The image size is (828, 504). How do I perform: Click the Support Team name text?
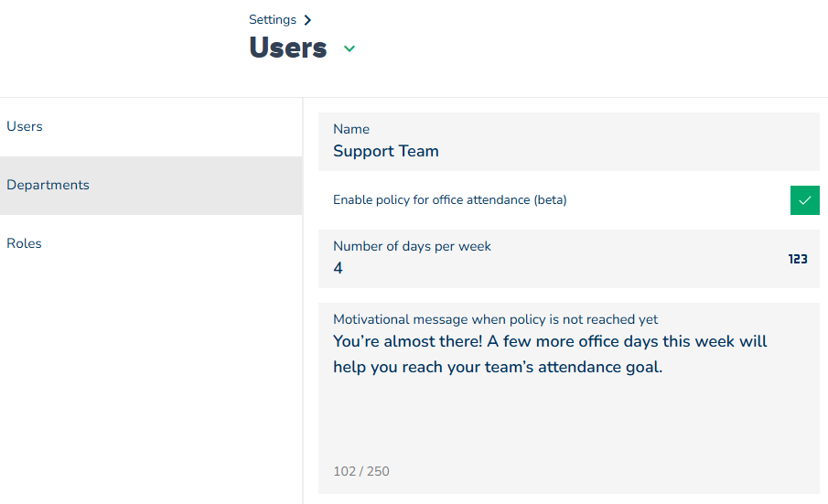[385, 152]
